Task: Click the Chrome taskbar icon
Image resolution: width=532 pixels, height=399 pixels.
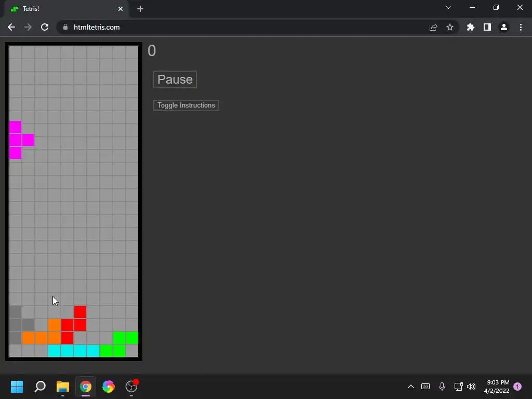Action: [86, 387]
